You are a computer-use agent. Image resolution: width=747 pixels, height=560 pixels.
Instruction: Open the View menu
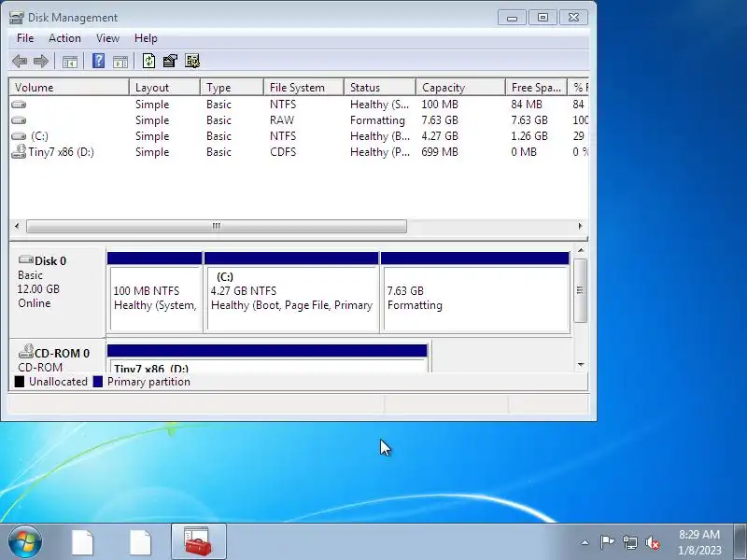107,38
